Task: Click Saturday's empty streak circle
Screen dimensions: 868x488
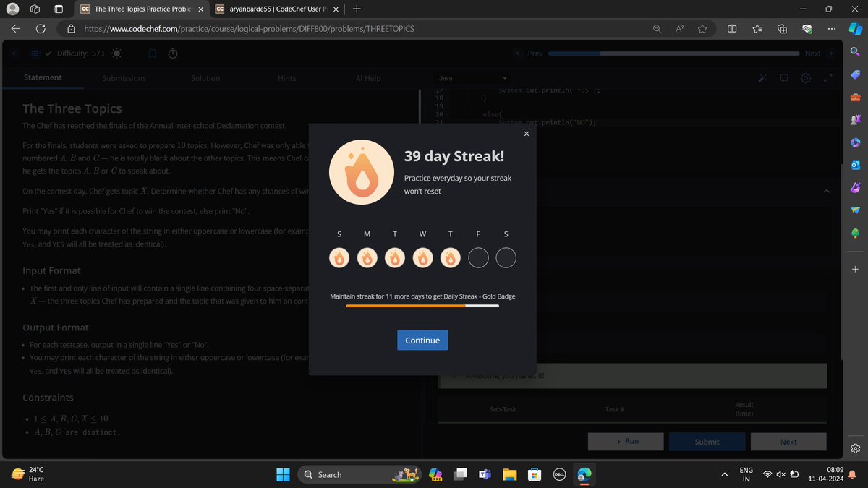Action: pos(506,257)
